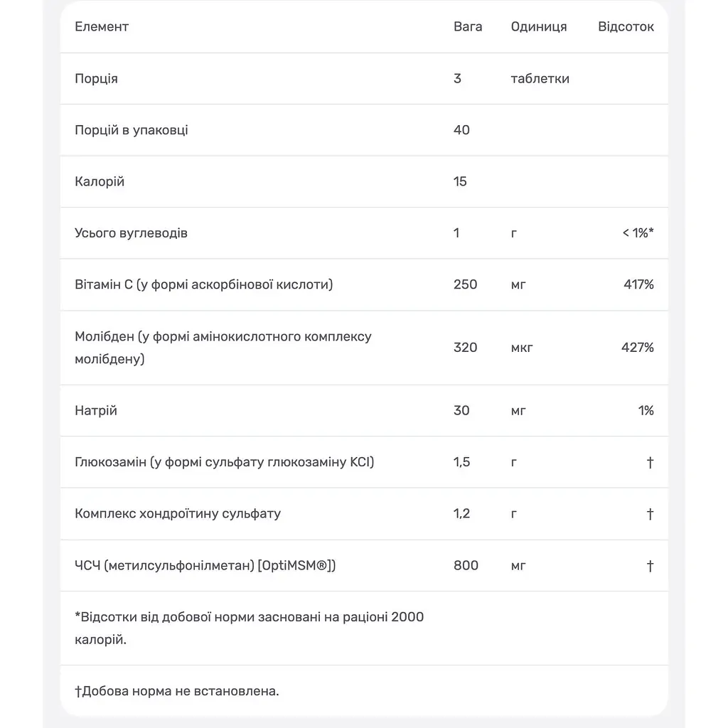The height and width of the screenshot is (728, 728).
Task: Click the 417% value for Вітамін C
Action: pos(638,284)
